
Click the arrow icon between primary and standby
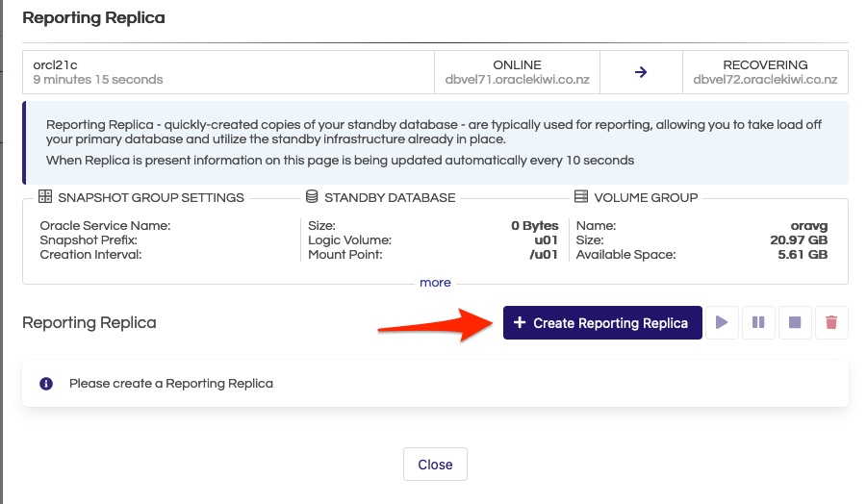[x=641, y=72]
